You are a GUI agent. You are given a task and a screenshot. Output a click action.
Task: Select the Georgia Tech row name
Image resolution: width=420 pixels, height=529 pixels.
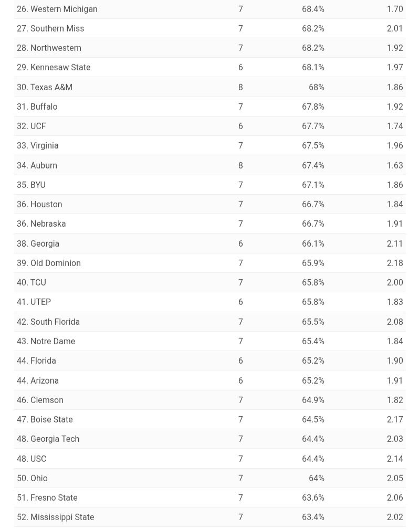(x=55, y=439)
